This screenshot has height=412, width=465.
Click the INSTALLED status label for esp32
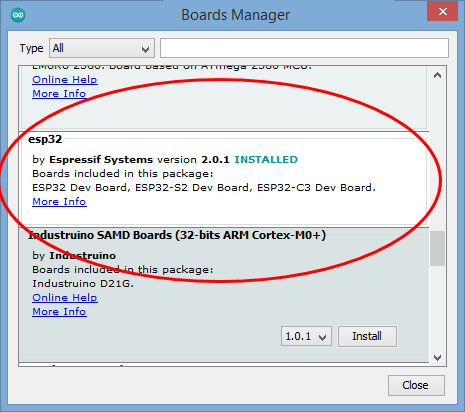click(x=266, y=160)
